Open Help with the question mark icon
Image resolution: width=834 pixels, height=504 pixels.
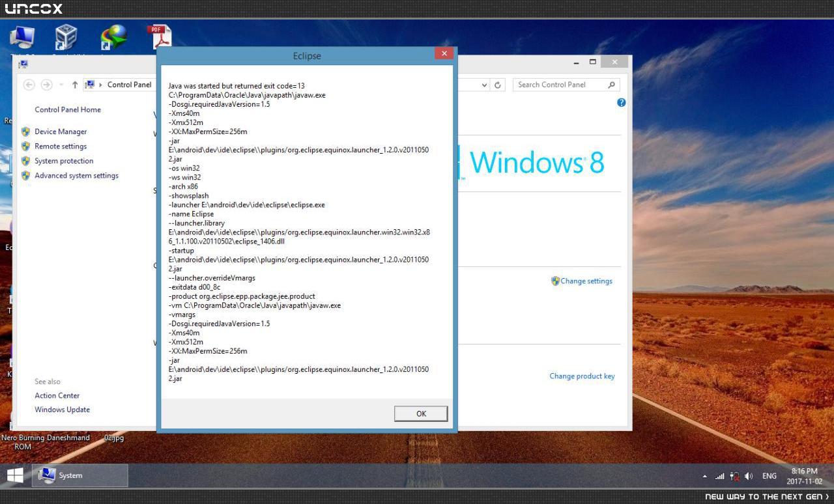[x=621, y=102]
